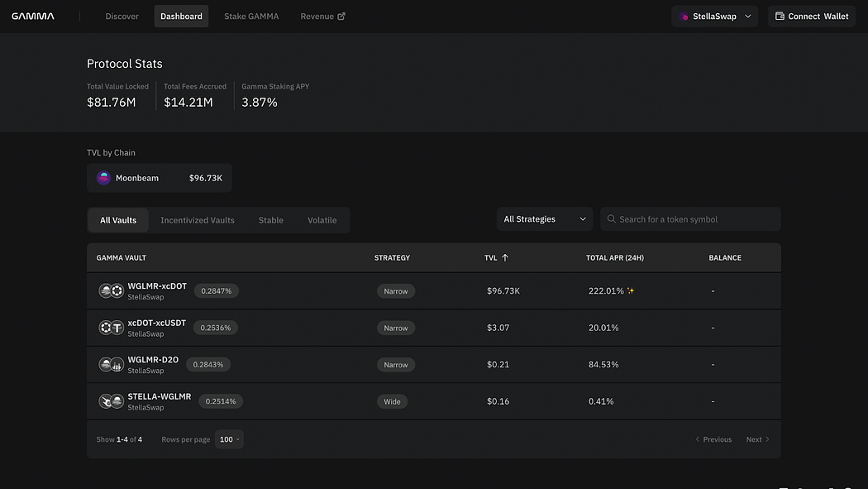Click the $81.76M Total Value Locked stat
This screenshot has width=868, height=489.
click(112, 102)
